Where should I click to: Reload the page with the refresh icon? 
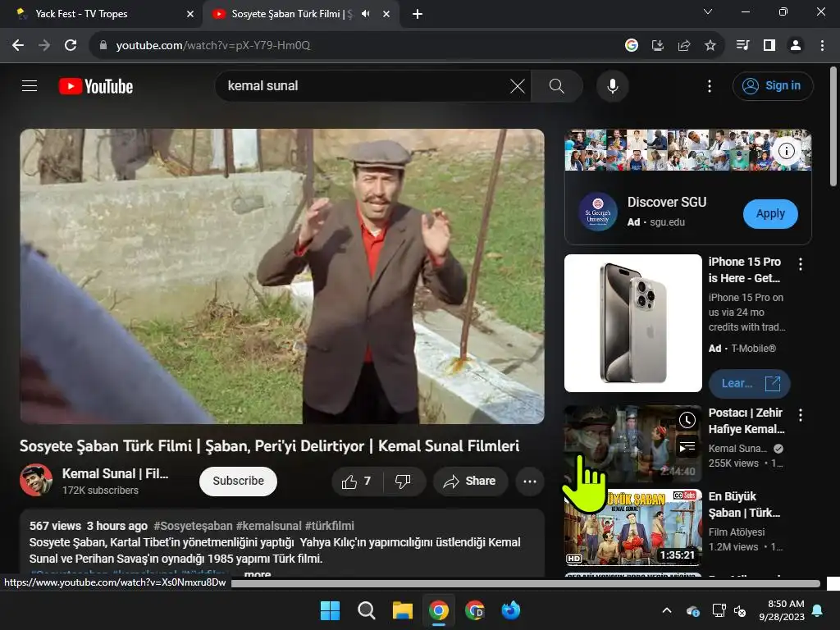pos(71,46)
